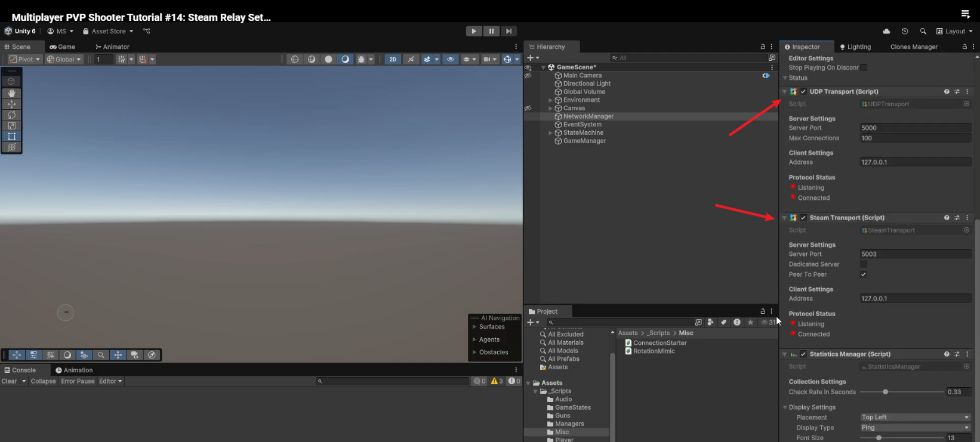Uncheck the Peer To Peer checkbox
The image size is (980, 442).
[x=864, y=274]
